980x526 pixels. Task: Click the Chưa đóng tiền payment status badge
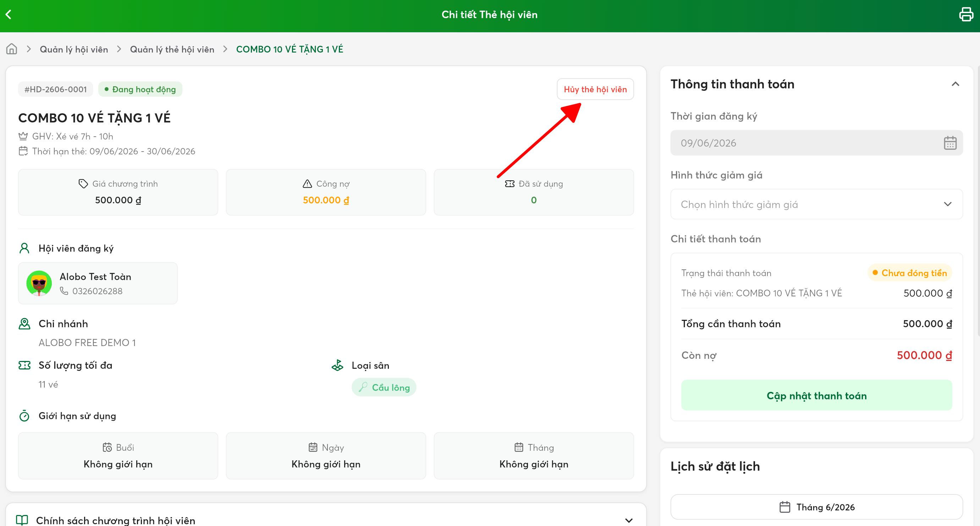[x=910, y=273]
